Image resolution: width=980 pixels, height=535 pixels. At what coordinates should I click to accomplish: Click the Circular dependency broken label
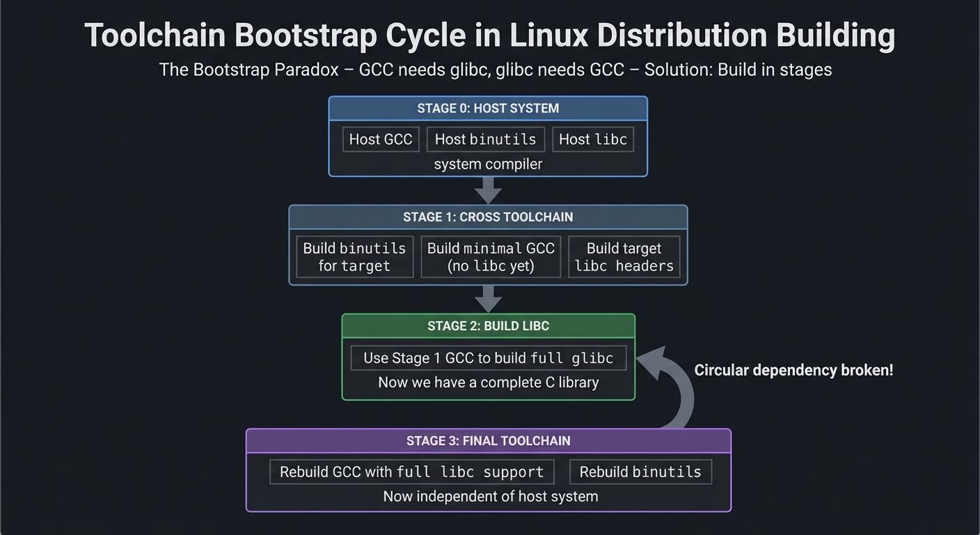(793, 370)
